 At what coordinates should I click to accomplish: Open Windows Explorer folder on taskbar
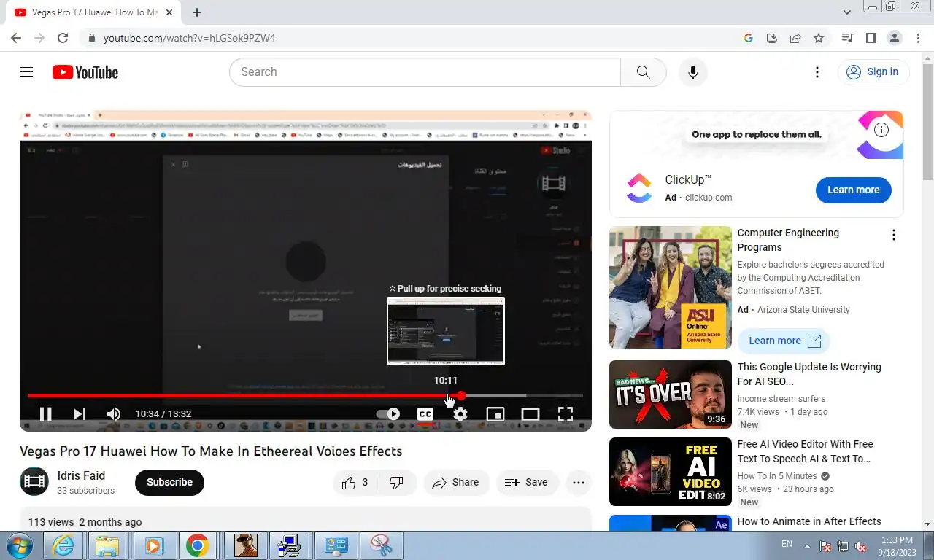point(107,545)
